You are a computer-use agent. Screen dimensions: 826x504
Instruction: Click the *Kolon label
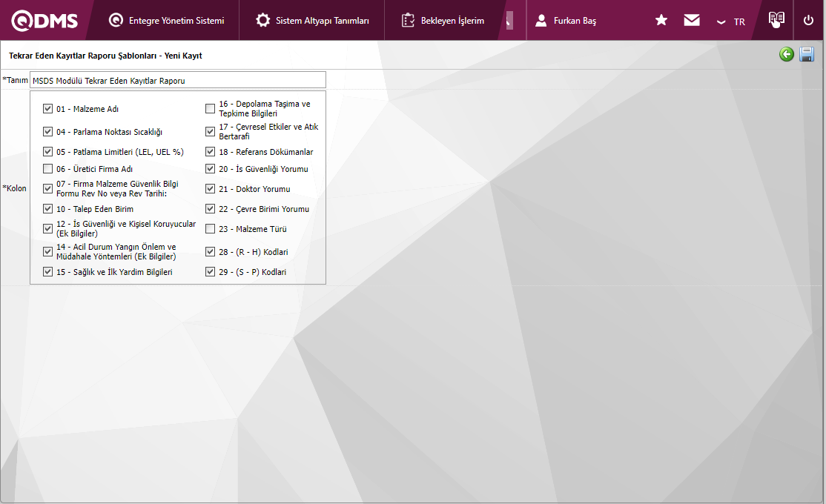tap(14, 188)
